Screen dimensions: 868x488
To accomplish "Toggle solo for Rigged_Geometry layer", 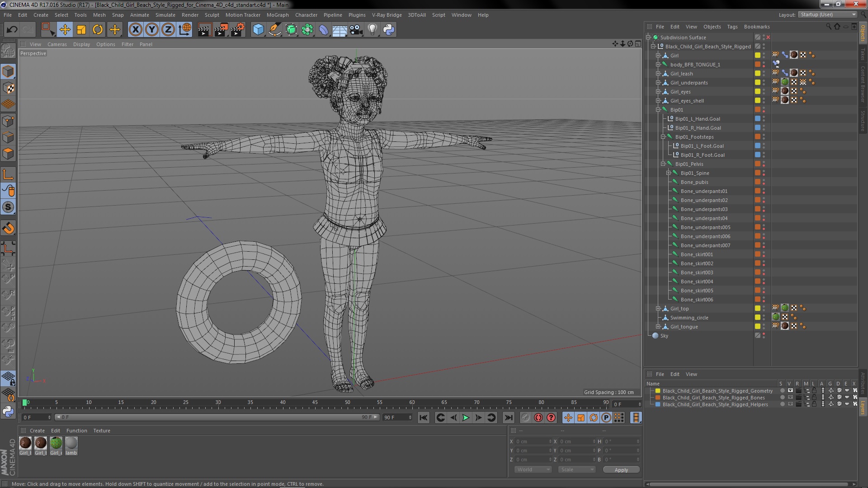I will point(782,391).
